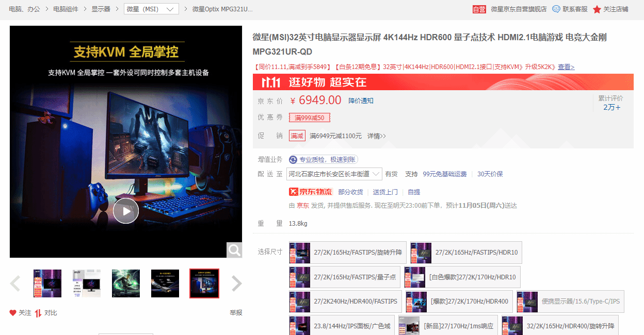
Task: Click the heart 关注 icon below the gallery
Action: pyautogui.click(x=13, y=313)
